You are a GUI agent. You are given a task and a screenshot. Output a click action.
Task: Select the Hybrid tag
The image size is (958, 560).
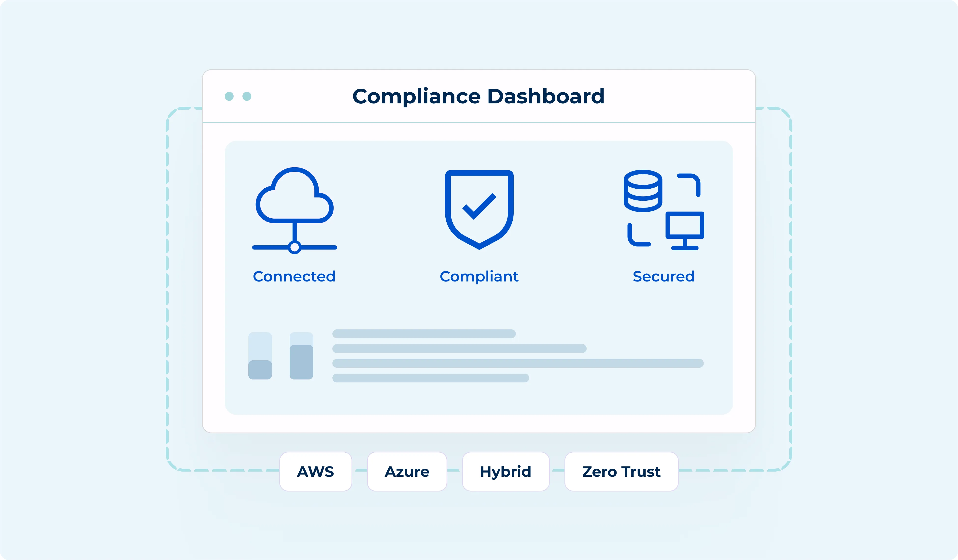click(x=506, y=471)
